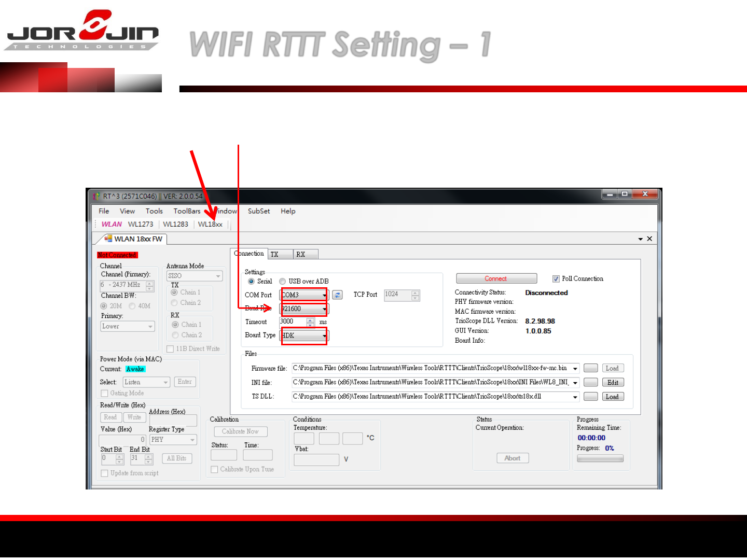The width and height of the screenshot is (747, 560).
Task: Open the Baud Rate dropdown
Action: click(325, 309)
